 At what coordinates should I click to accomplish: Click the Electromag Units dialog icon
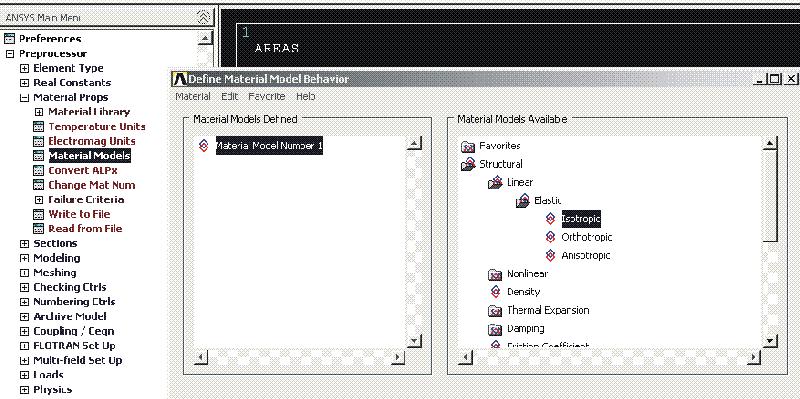39,141
